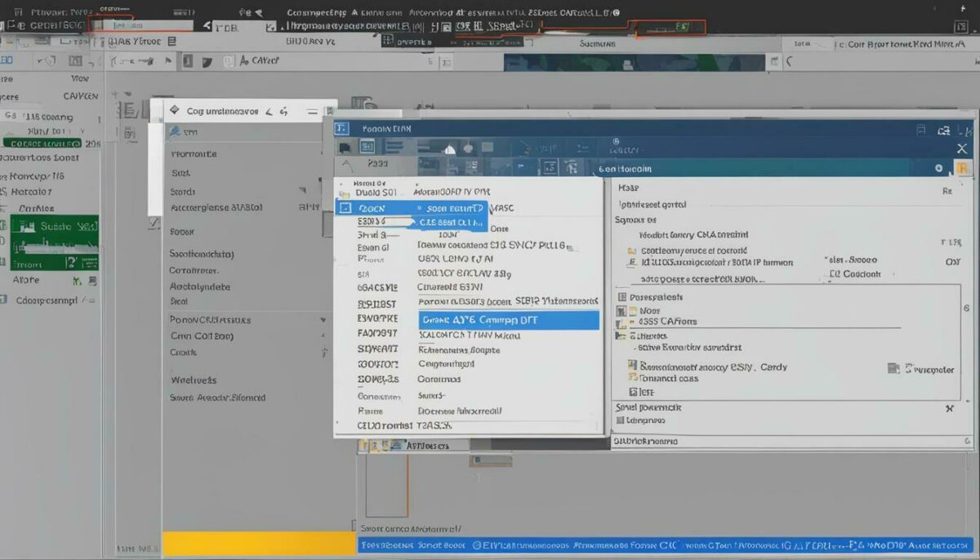Select 'Kchenonatas Sompte' in the list
Image resolution: width=980 pixels, height=560 pixels.
click(x=459, y=349)
